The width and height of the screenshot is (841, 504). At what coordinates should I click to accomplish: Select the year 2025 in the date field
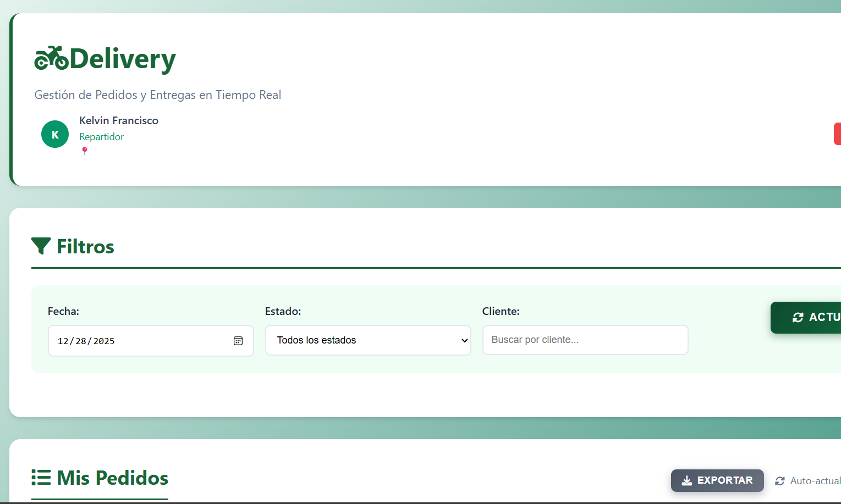[x=104, y=341]
